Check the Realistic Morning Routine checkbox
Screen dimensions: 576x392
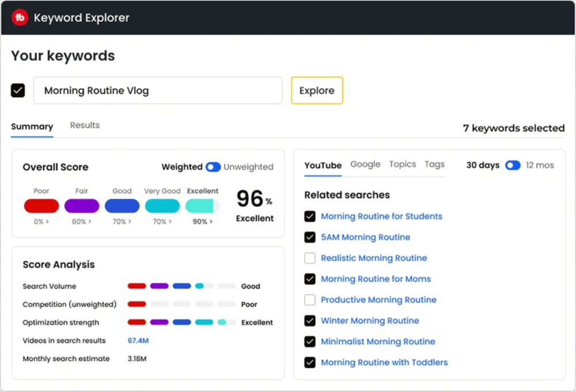[310, 258]
